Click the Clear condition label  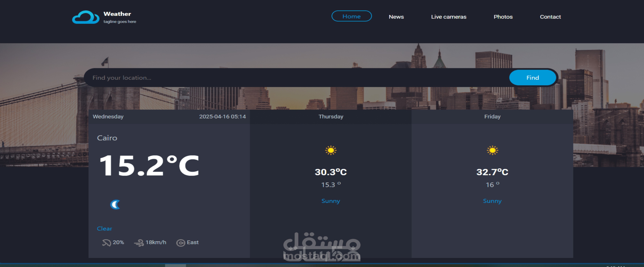pyautogui.click(x=104, y=229)
